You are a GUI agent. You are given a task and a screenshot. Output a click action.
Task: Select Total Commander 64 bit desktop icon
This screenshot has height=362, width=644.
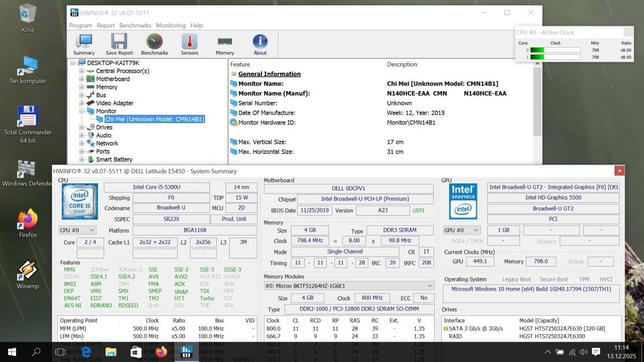[28, 124]
